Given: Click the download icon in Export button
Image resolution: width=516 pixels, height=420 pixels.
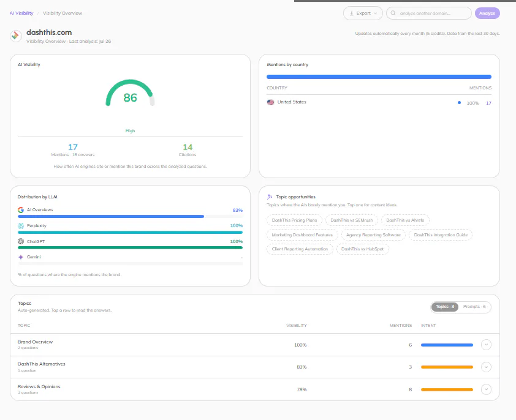Looking at the screenshot, I should click(352, 13).
